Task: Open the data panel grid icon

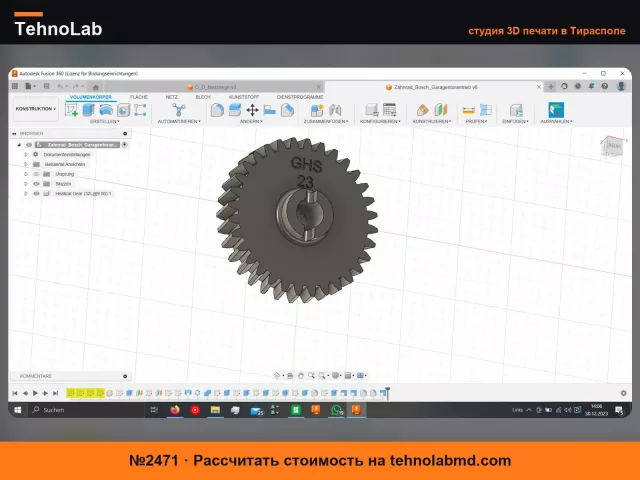Action: coord(15,86)
